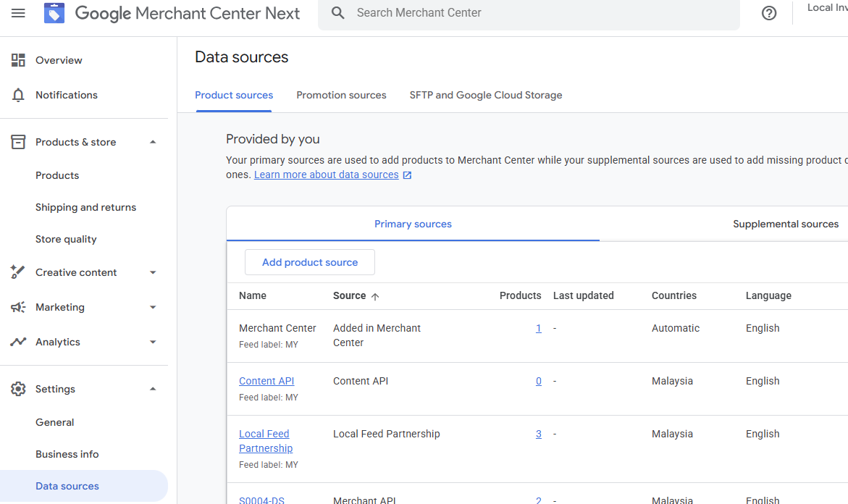
Task: Expand the Marketing section arrow
Action: [153, 307]
